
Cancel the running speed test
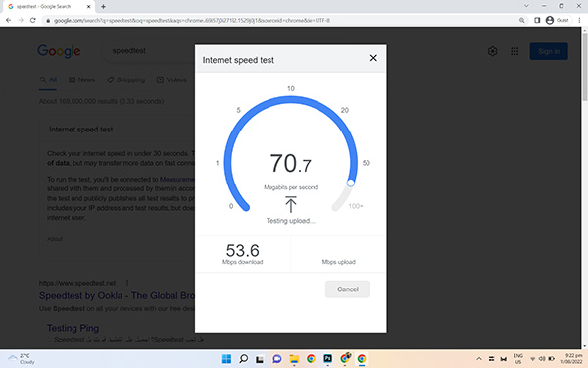click(348, 289)
